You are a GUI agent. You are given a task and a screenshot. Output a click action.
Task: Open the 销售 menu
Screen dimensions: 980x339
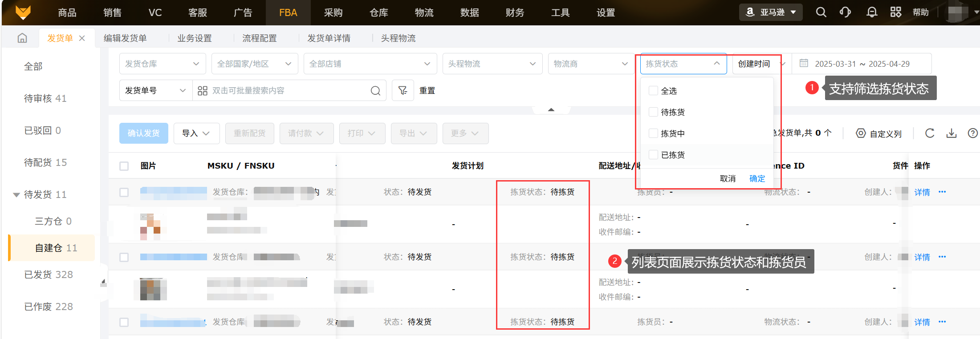(112, 12)
